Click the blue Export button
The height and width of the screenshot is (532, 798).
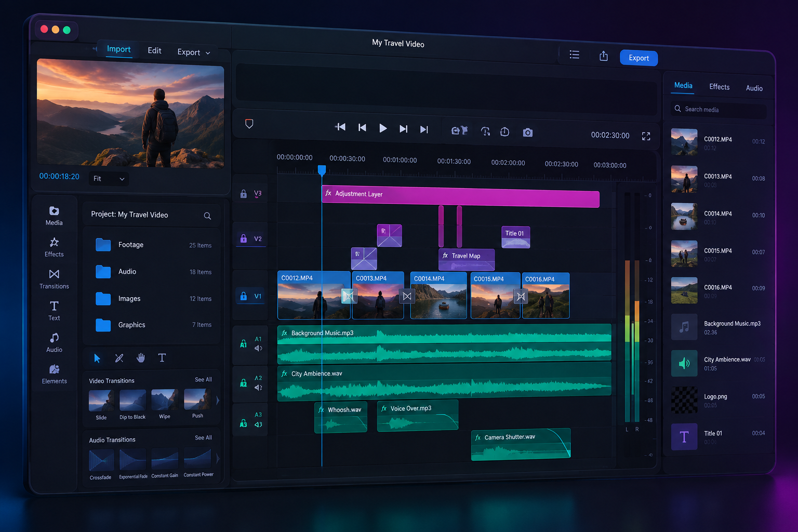[x=639, y=58]
